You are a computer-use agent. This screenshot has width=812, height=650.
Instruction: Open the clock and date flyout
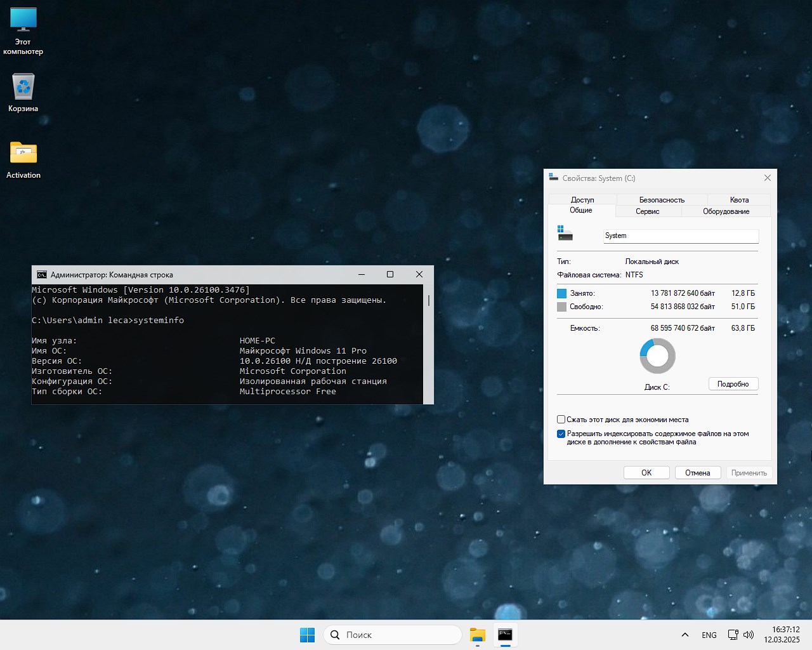[782, 635]
